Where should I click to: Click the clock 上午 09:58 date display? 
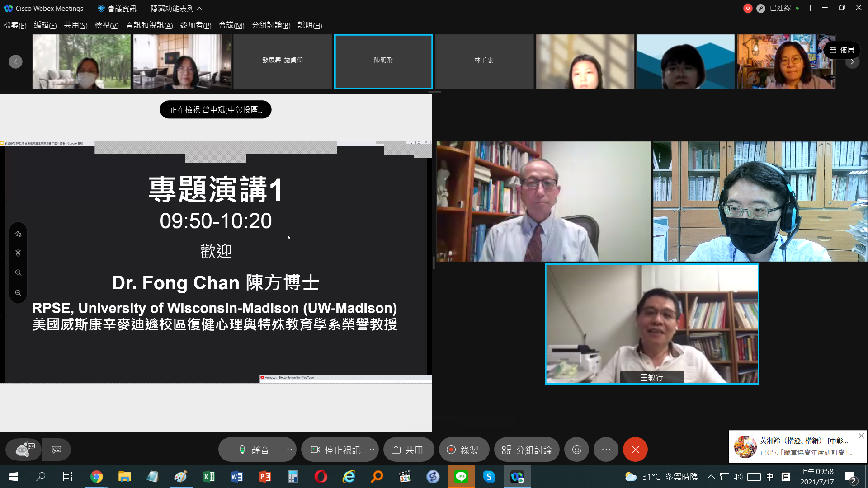(x=817, y=477)
